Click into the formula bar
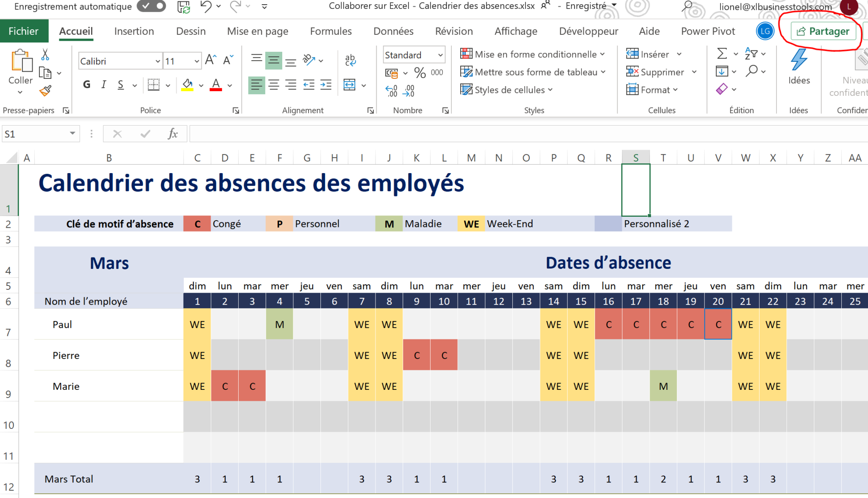Screen dimensions: 868x498 [528, 134]
